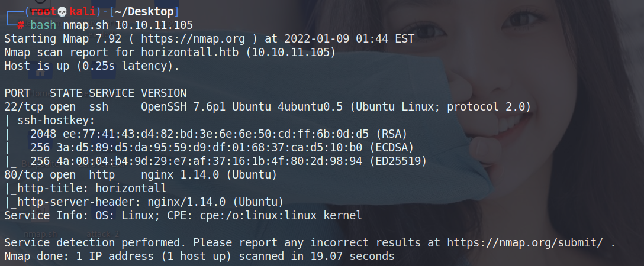
Task: Open the https://nmap.org/submit/ link
Action: (x=525, y=242)
